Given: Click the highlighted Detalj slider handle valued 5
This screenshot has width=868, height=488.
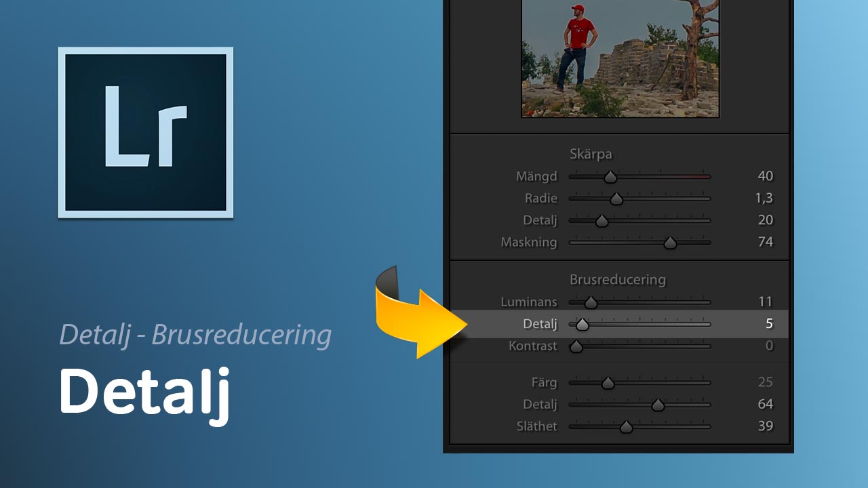Looking at the screenshot, I should point(582,325).
